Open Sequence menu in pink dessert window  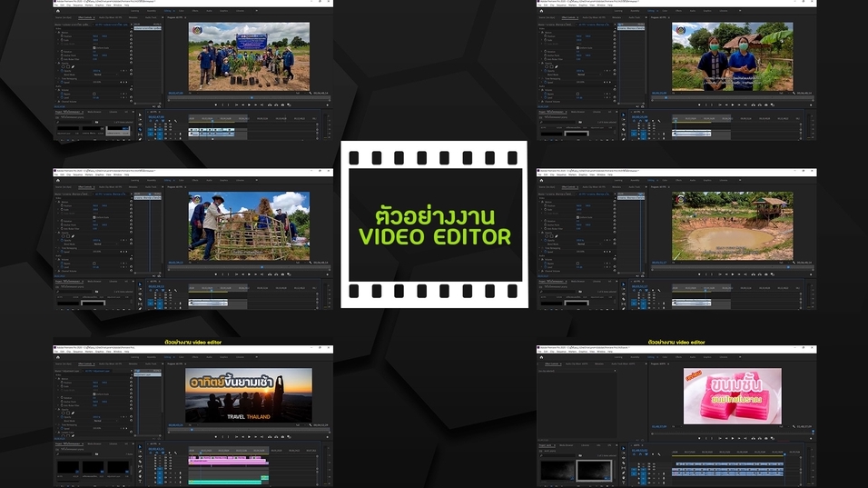point(561,351)
